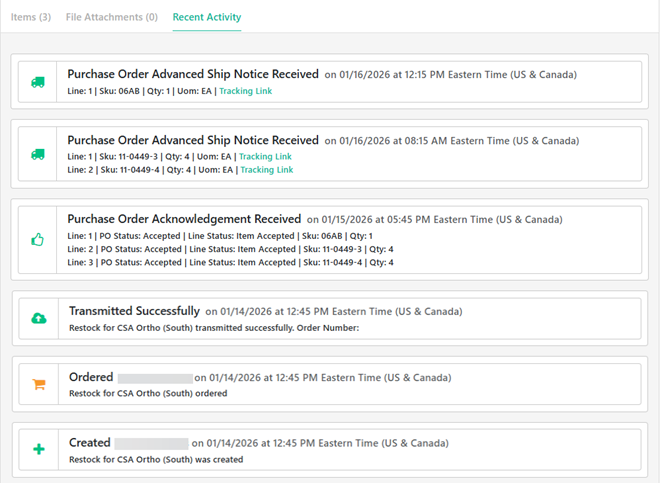Click the orange shopping cart icon
The height and width of the screenshot is (483, 660).
39,384
